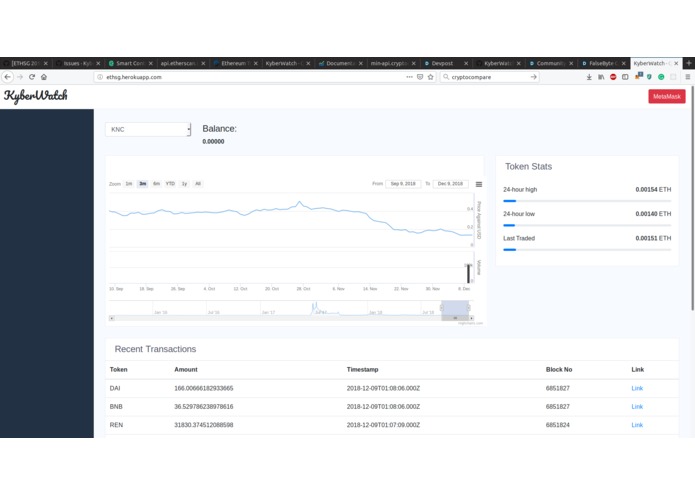Go back using browser back arrow
The width and height of the screenshot is (695, 494).
coord(8,77)
